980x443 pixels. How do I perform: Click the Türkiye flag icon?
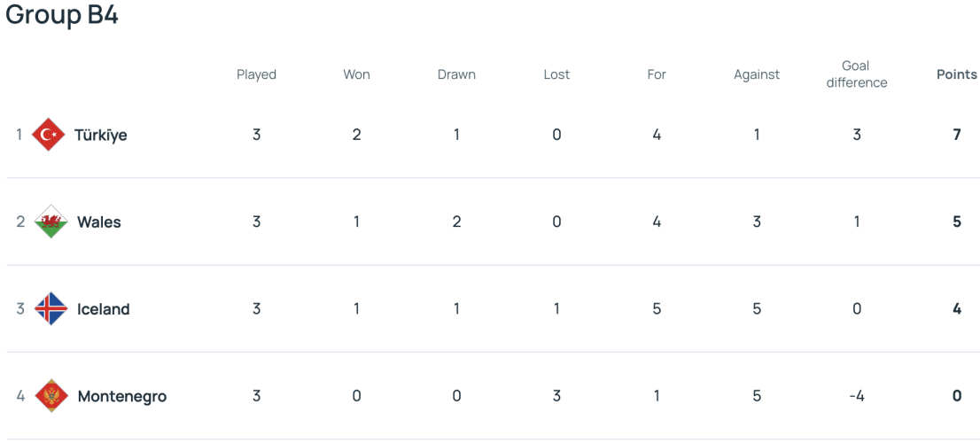pyautogui.click(x=48, y=135)
